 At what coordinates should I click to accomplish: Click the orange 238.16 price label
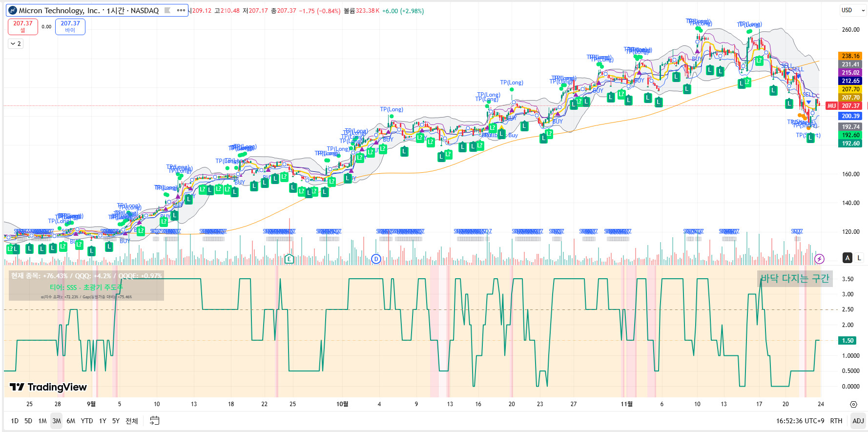[850, 56]
